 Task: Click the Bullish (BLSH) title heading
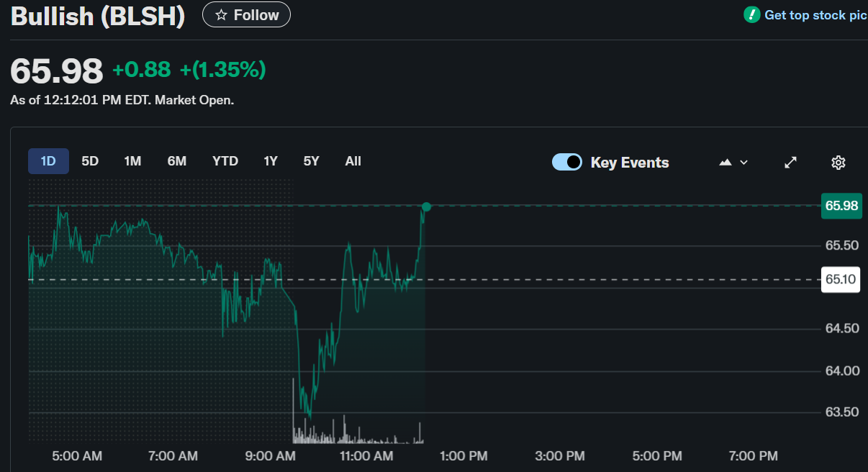click(97, 16)
